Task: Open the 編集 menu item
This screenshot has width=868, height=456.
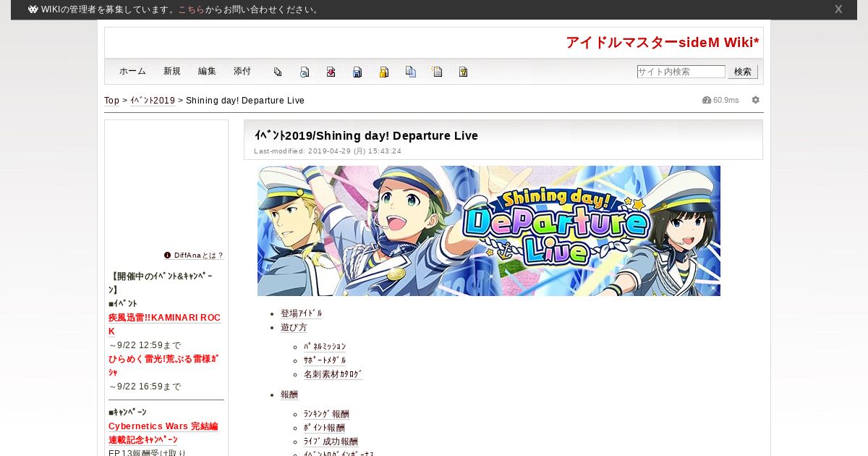Action: (207, 71)
